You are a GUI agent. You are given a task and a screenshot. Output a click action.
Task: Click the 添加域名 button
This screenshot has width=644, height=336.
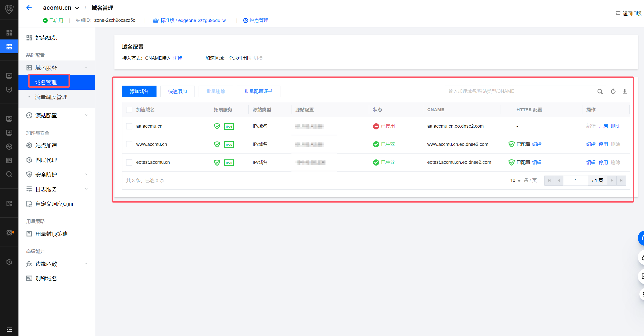pos(139,91)
